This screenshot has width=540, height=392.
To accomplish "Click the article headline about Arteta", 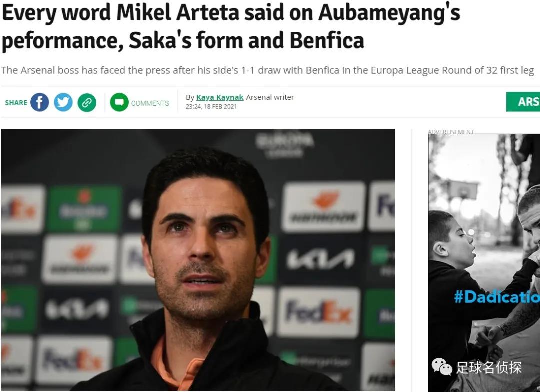I will (x=230, y=26).
